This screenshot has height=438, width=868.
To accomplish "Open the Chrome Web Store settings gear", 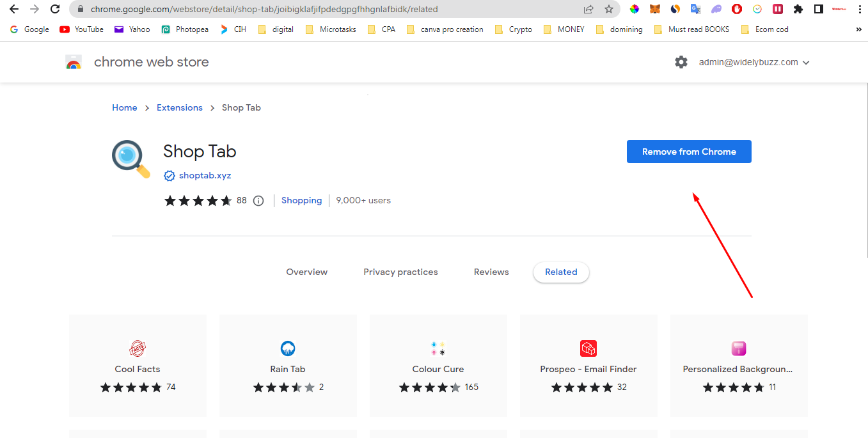I will point(681,62).
